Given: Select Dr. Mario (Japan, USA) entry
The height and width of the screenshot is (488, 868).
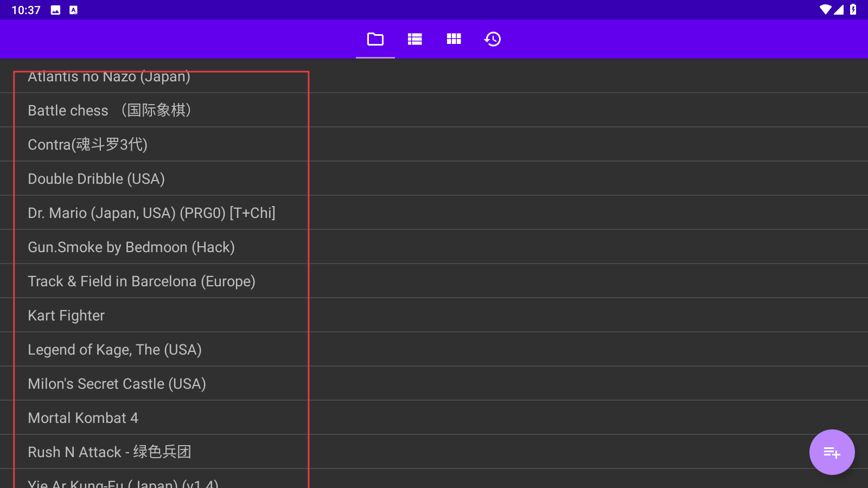Looking at the screenshot, I should (x=151, y=213).
